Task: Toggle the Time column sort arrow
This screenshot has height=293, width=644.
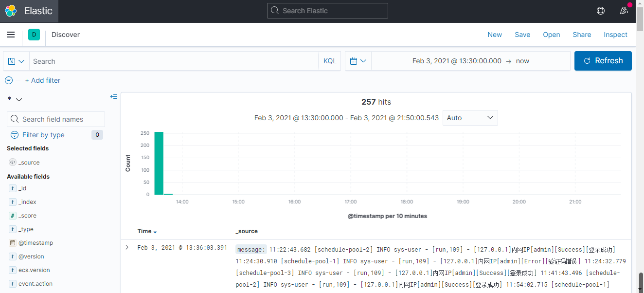Action: [x=155, y=231]
